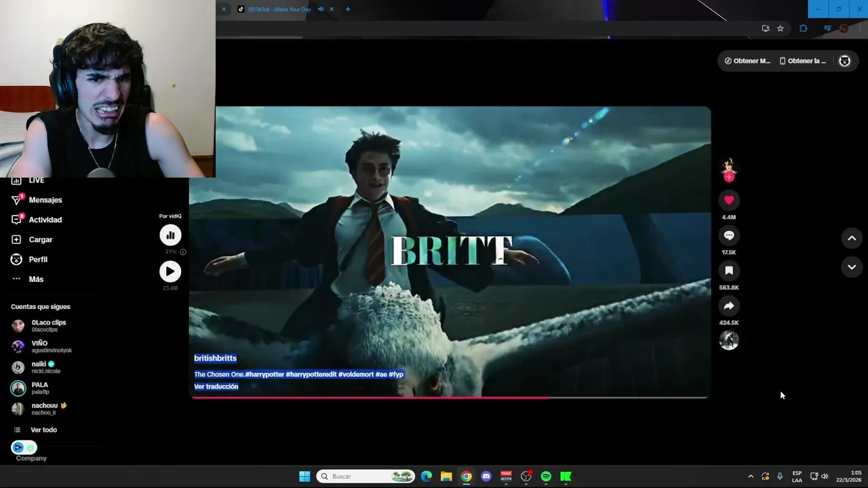The height and width of the screenshot is (488, 868).
Task: Open ESP LAA language switcher
Action: (797, 476)
